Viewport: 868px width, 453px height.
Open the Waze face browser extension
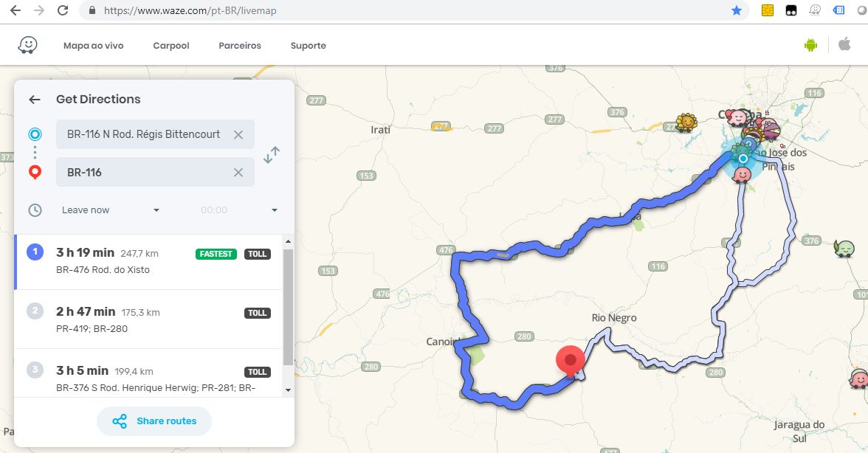click(815, 10)
